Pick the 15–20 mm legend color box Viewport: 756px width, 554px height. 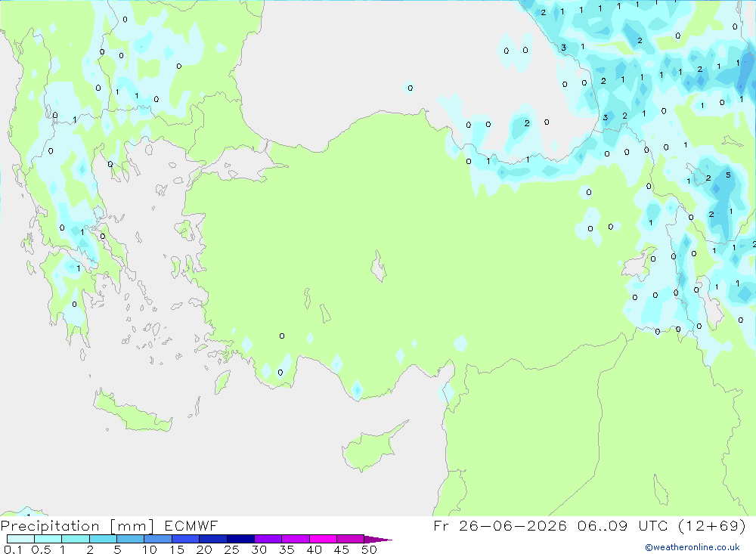tap(185, 539)
